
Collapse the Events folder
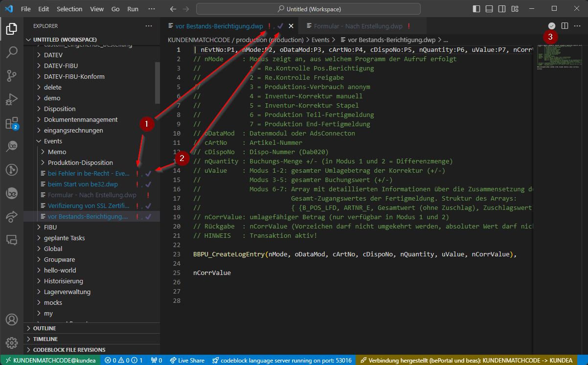53,141
